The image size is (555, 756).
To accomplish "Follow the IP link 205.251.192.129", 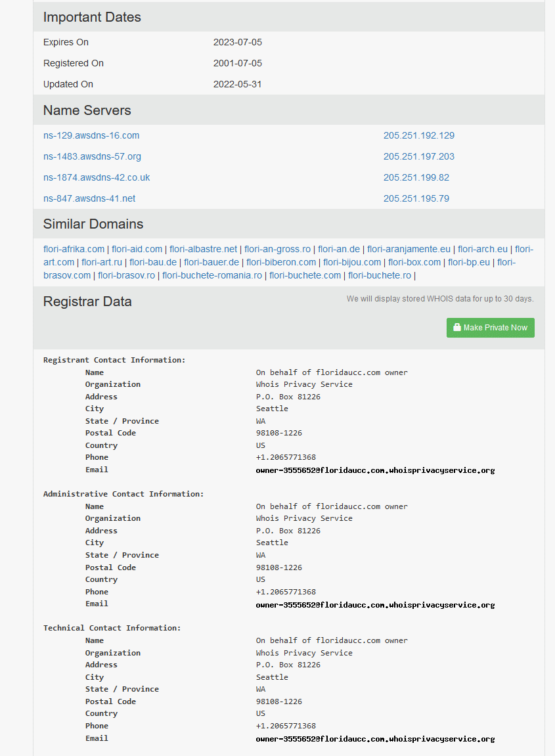I will tap(419, 135).
